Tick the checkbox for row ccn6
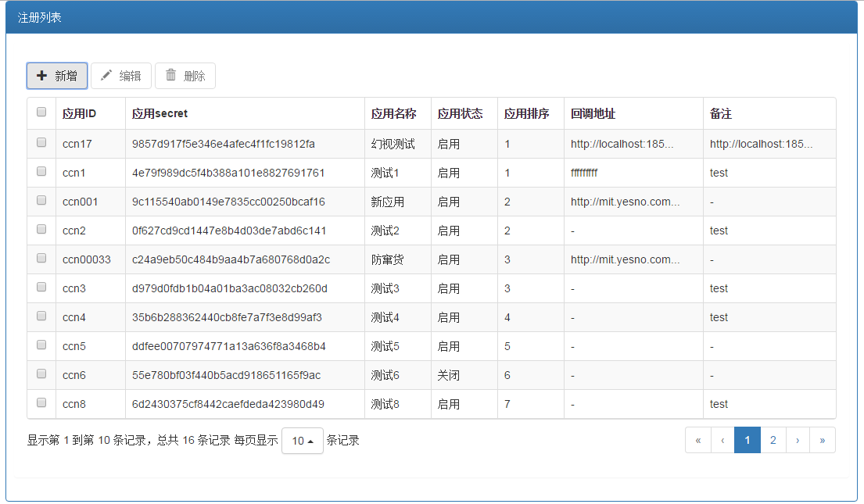Image resolution: width=864 pixels, height=504 pixels. 41,374
